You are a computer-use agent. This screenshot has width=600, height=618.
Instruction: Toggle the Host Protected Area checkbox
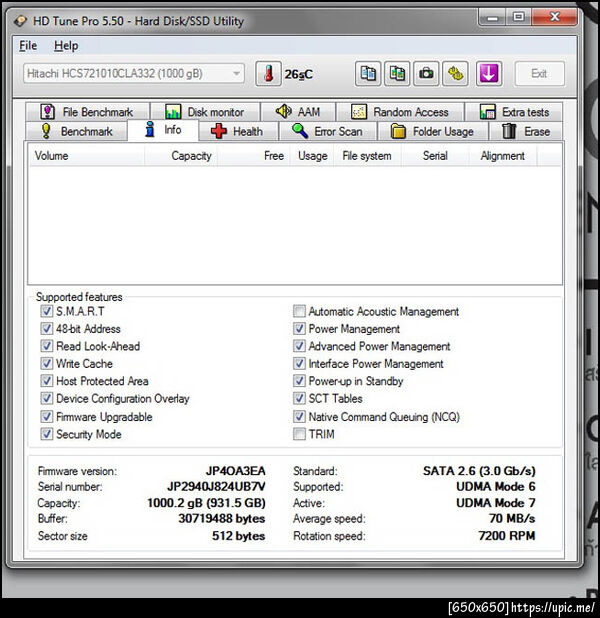47,381
